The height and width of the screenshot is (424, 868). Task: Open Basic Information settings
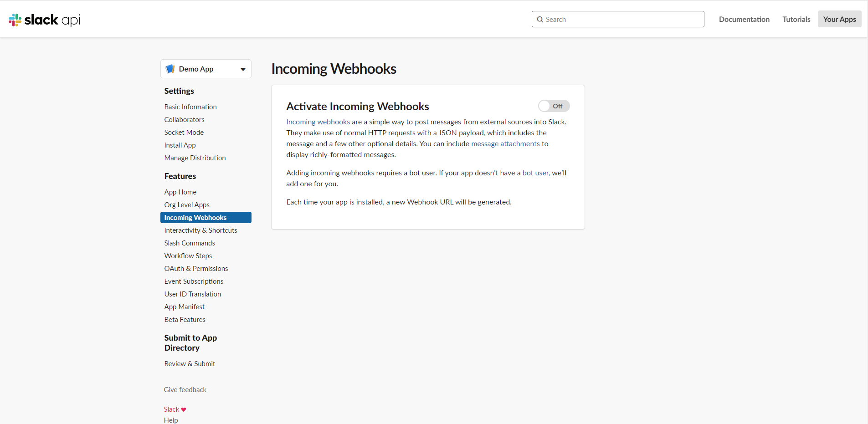coord(190,107)
